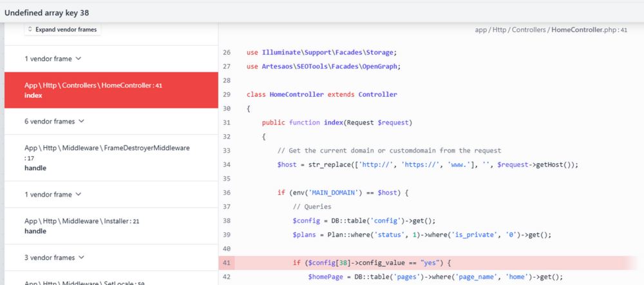Expand the 6 vendor frames row
The image size is (644, 285).
[x=111, y=121]
